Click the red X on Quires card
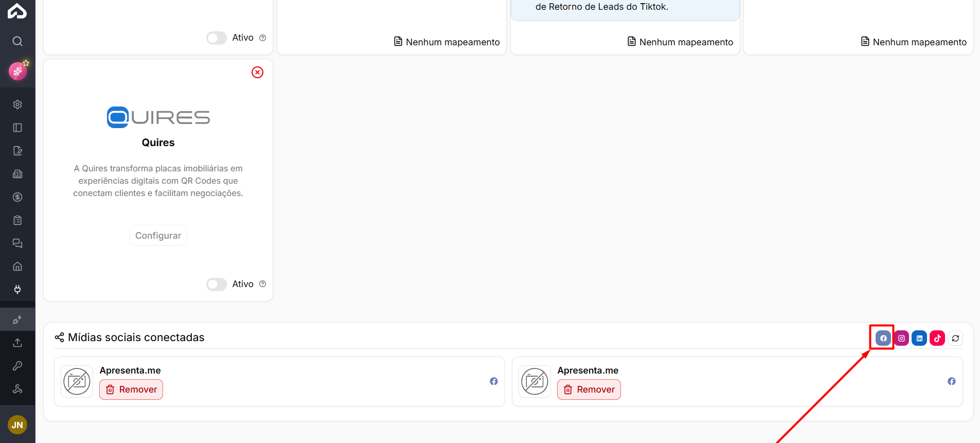This screenshot has height=443, width=980. click(257, 73)
